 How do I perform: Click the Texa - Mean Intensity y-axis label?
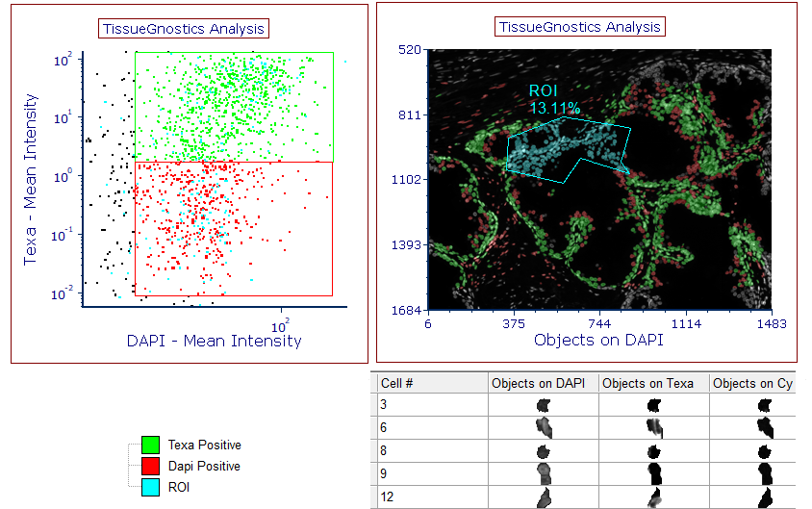point(30,177)
